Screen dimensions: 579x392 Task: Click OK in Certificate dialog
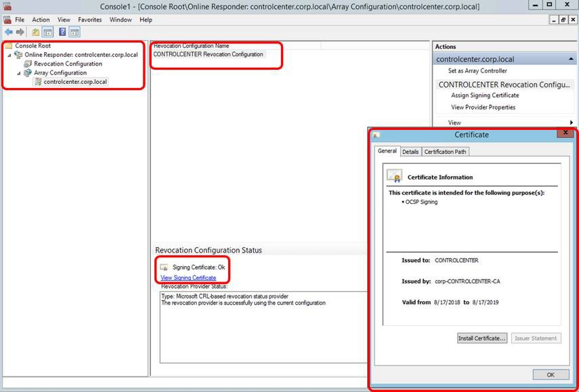[550, 374]
